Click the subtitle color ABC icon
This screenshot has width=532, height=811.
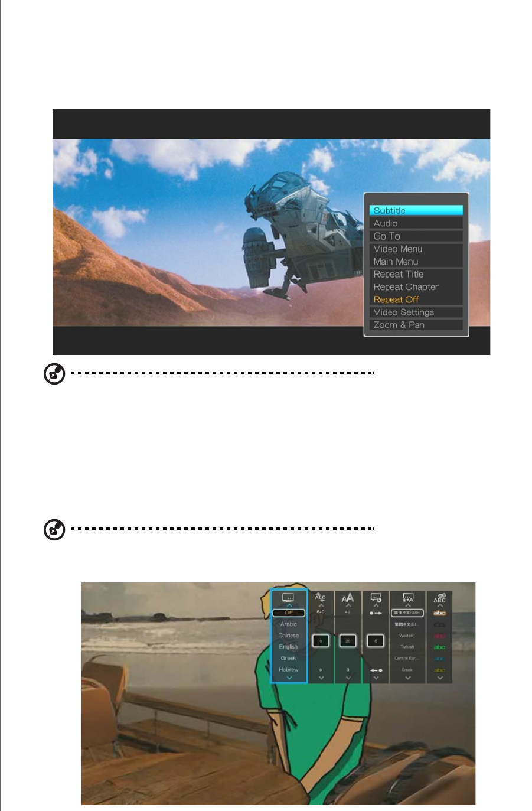click(440, 598)
